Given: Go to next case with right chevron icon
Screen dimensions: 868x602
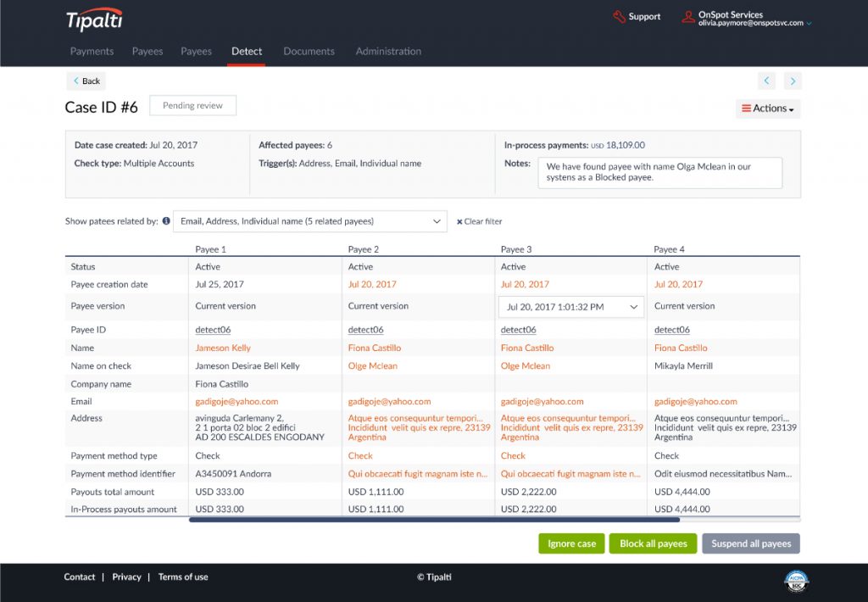Looking at the screenshot, I should click(793, 80).
